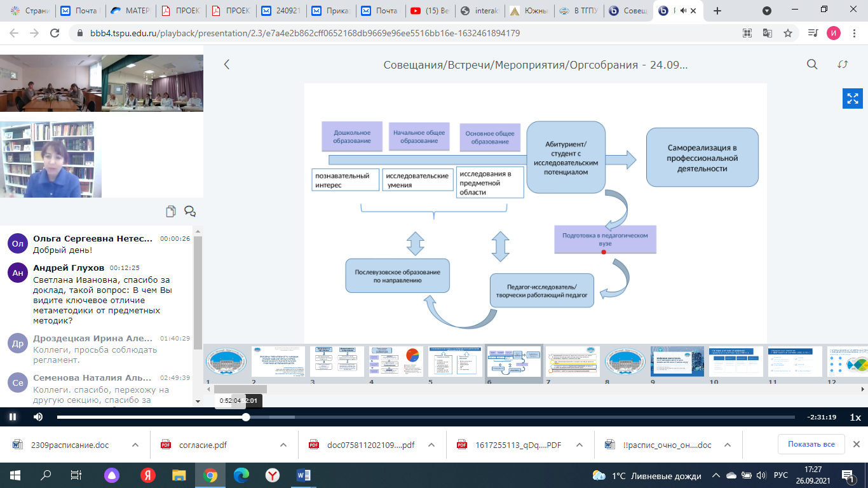Click the playback progress bar handle
The width and height of the screenshot is (868, 488).
click(x=246, y=417)
